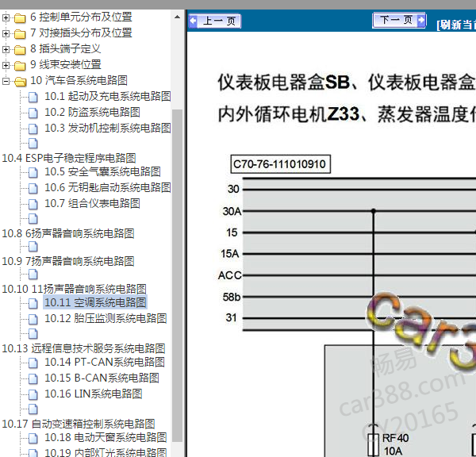Screen dimensions: 476x457
Task: Click folder icon of 8 插头端子定义
Action: point(20,50)
